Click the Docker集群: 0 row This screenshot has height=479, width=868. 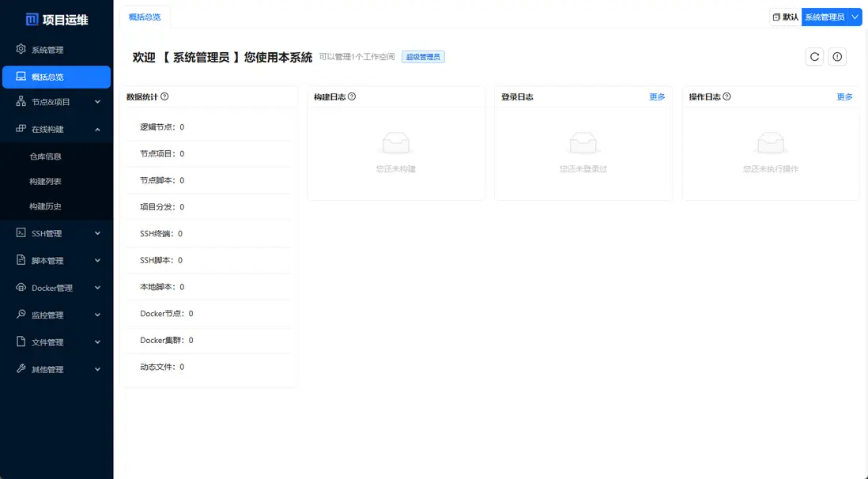[209, 340]
